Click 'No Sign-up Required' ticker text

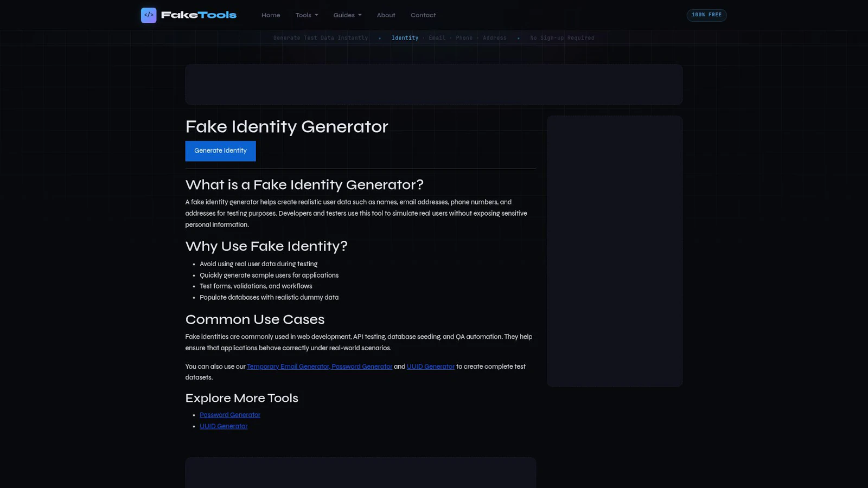pos(562,38)
